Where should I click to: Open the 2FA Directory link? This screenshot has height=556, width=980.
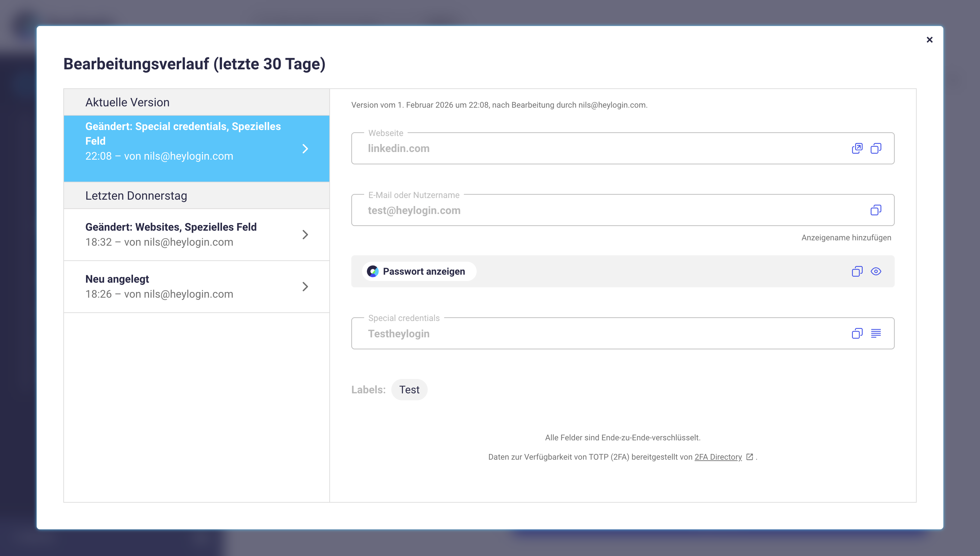718,457
